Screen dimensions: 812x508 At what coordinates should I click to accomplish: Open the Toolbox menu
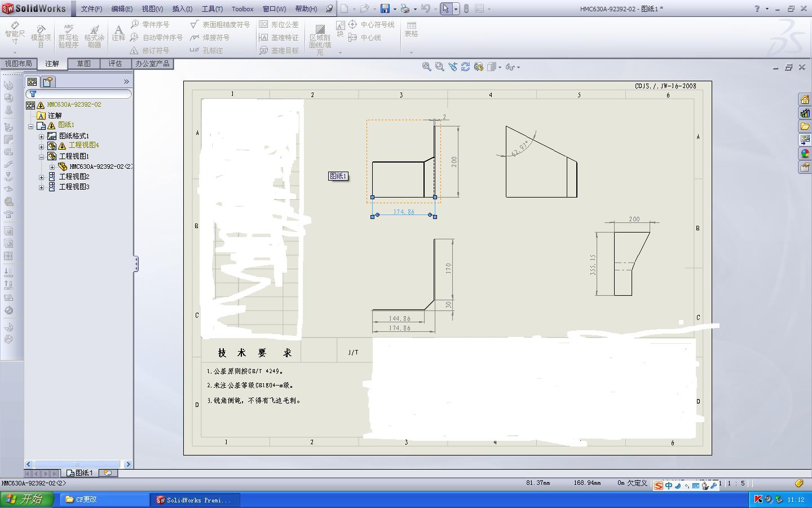tap(242, 9)
